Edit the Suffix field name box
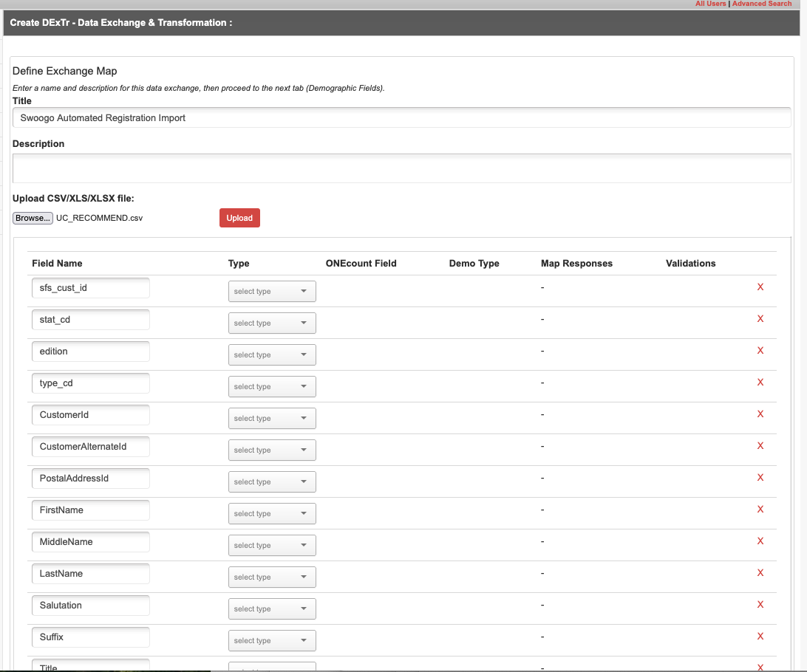The height and width of the screenshot is (672, 807). coord(91,637)
